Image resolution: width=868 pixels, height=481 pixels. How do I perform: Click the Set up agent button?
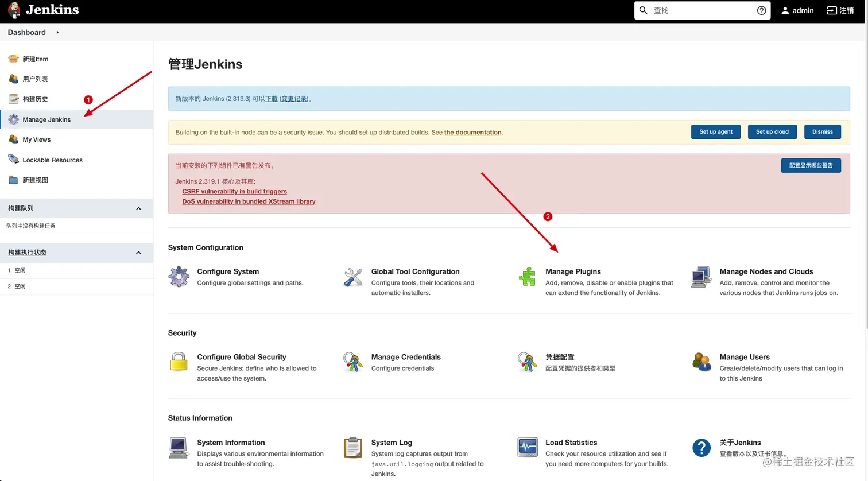(x=716, y=131)
